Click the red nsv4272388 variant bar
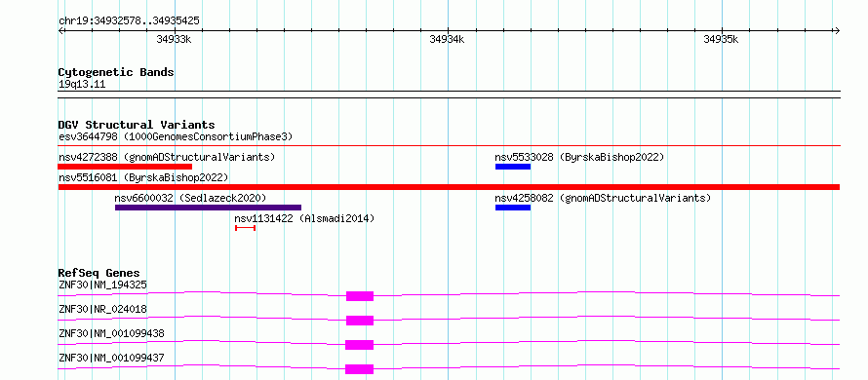 [x=125, y=167]
